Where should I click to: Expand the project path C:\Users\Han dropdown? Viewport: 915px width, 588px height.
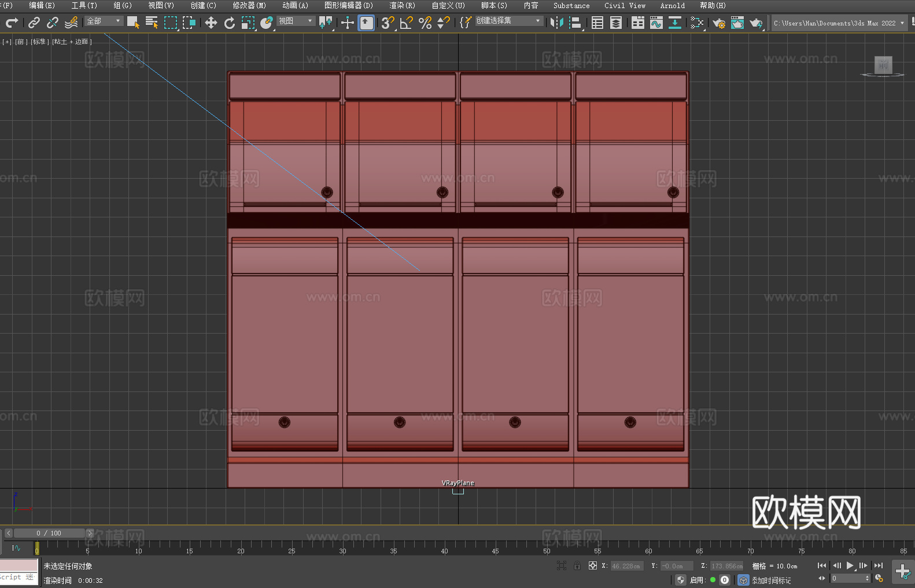pos(839,23)
